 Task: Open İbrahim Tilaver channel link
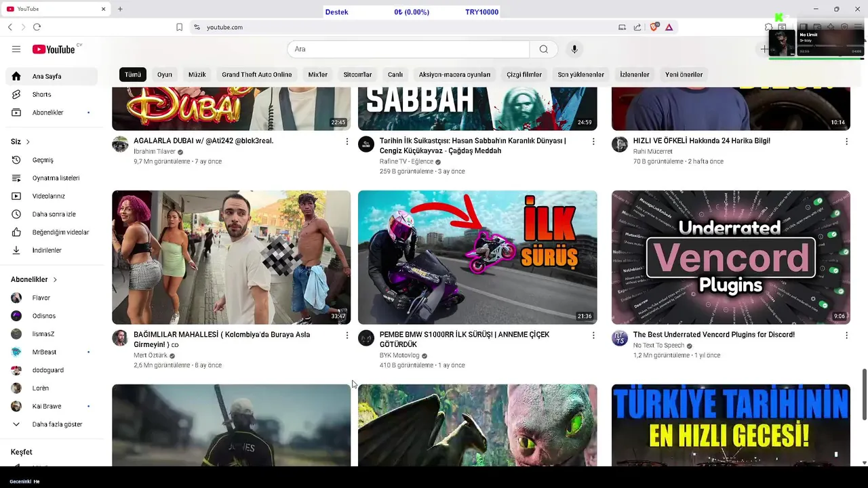[155, 152]
